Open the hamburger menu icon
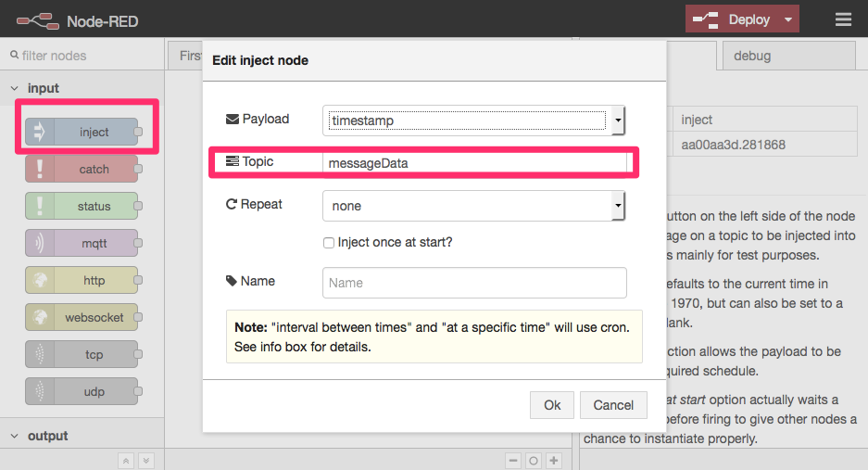Viewport: 868px width, 470px height. [x=843, y=19]
